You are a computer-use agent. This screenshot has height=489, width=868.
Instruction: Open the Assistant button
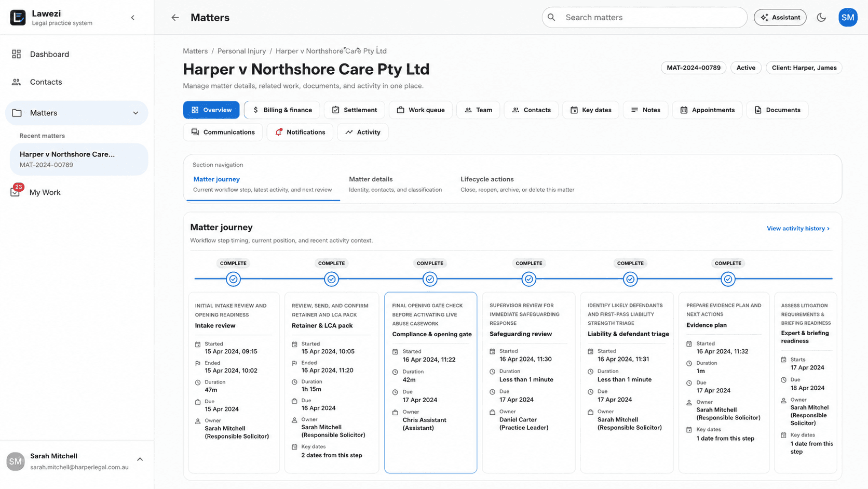780,17
